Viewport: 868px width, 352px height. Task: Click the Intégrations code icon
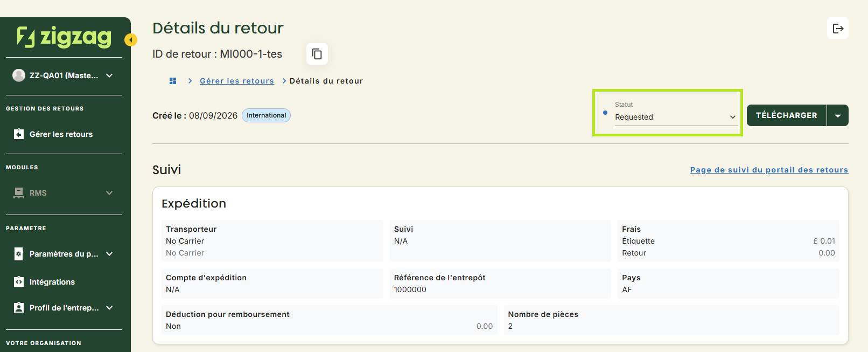point(19,282)
